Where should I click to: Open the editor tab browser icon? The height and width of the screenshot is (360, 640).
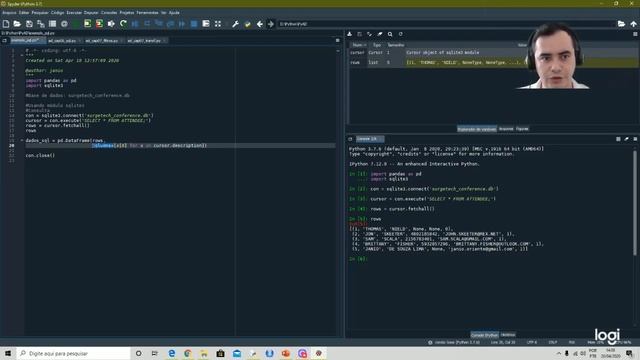[4, 40]
